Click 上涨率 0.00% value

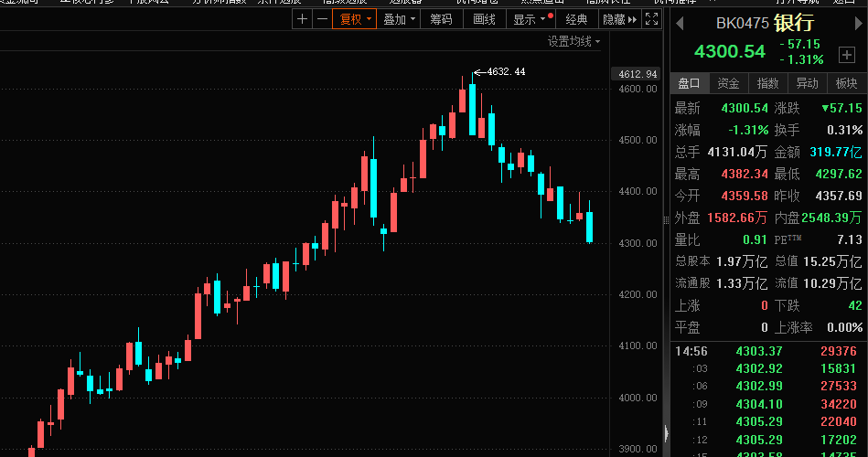[845, 327]
